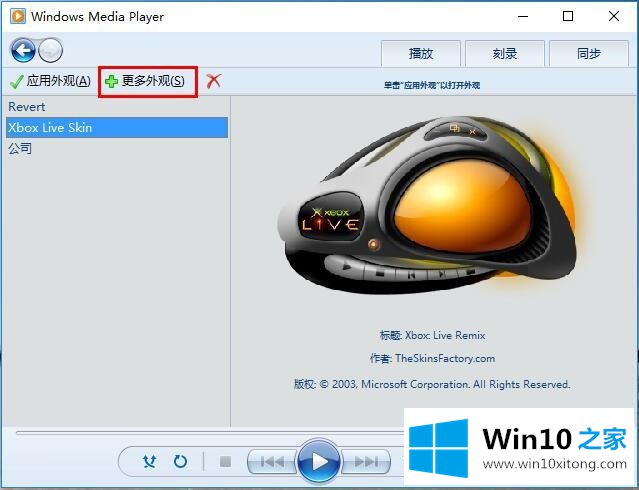The width and height of the screenshot is (639, 490).
Task: Open the 播放 tab
Action: (x=421, y=54)
